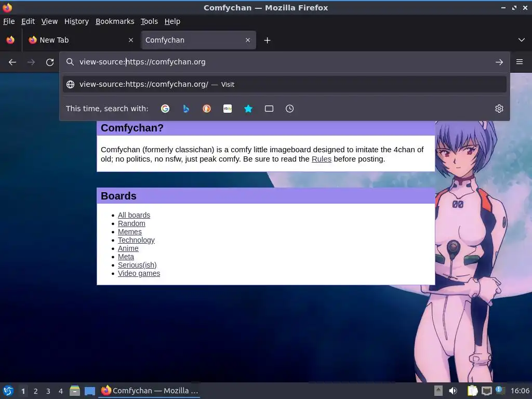The image size is (532, 399).
Task: Click the taskbar clock showing 16:06
Action: point(520,391)
